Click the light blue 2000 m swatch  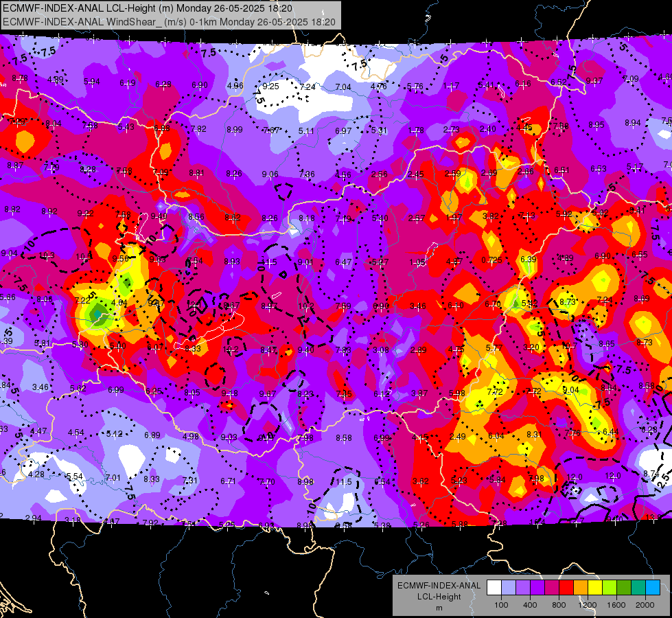point(653,588)
